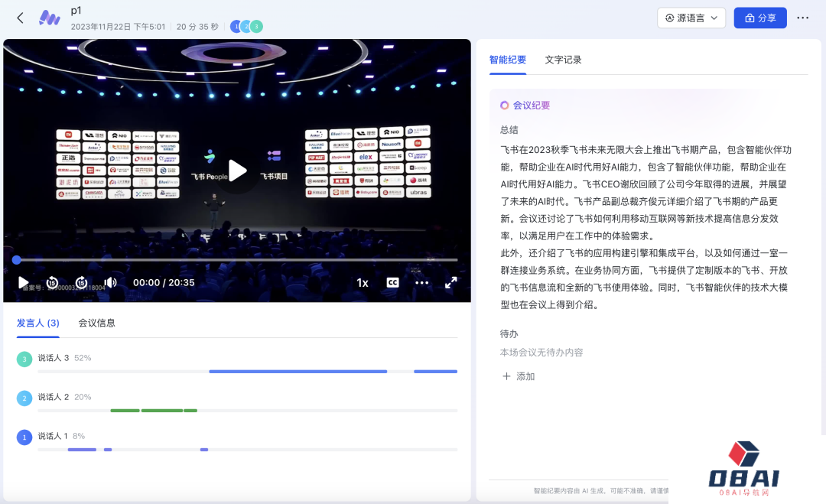Click 说话人 3 timeline segment
Viewport: 826px width, 504px height.
pos(298,372)
